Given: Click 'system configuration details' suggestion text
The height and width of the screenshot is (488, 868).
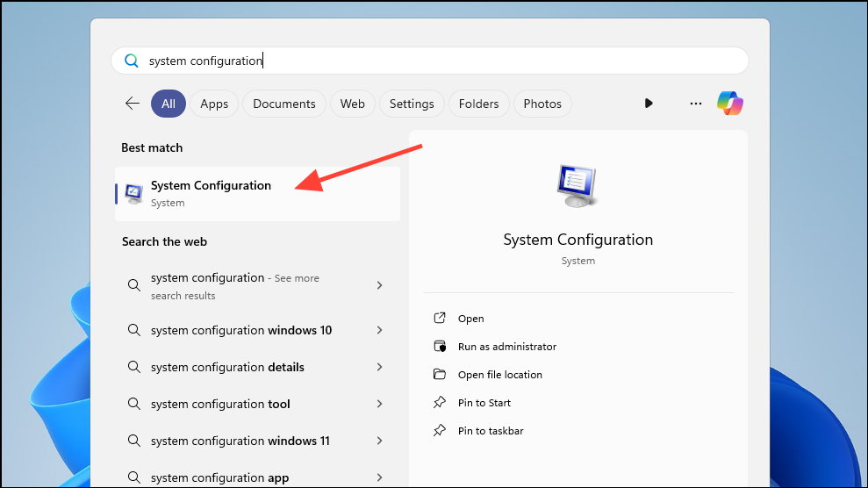Looking at the screenshot, I should pos(227,368).
